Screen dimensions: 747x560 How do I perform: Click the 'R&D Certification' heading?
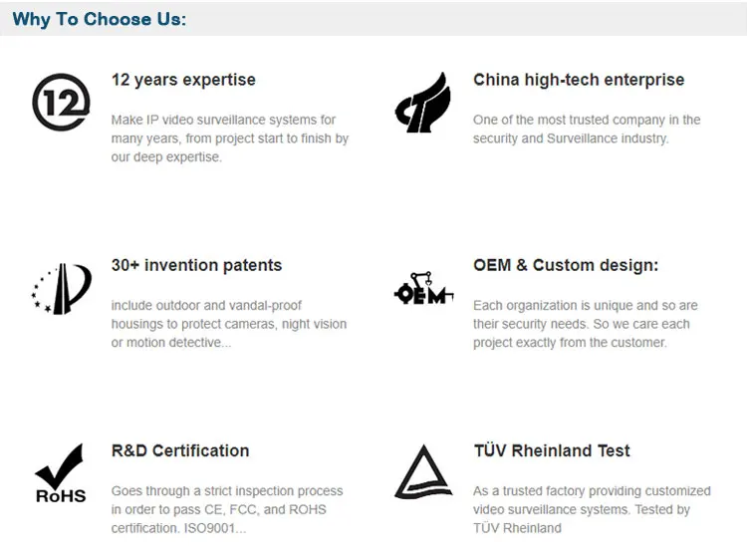(x=180, y=450)
